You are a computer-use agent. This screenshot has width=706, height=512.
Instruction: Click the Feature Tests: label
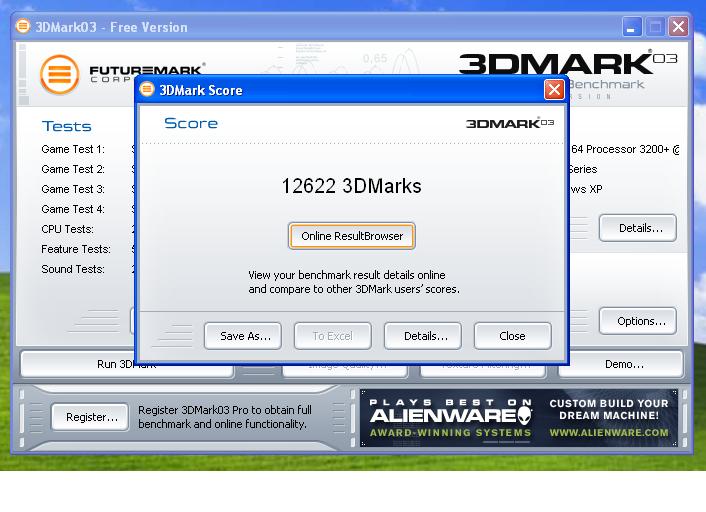point(76,249)
